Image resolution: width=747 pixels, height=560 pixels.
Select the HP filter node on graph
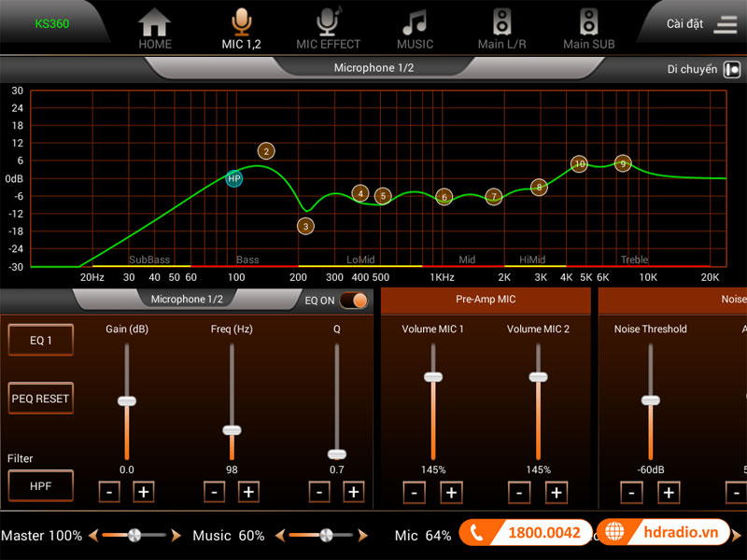coord(233,178)
